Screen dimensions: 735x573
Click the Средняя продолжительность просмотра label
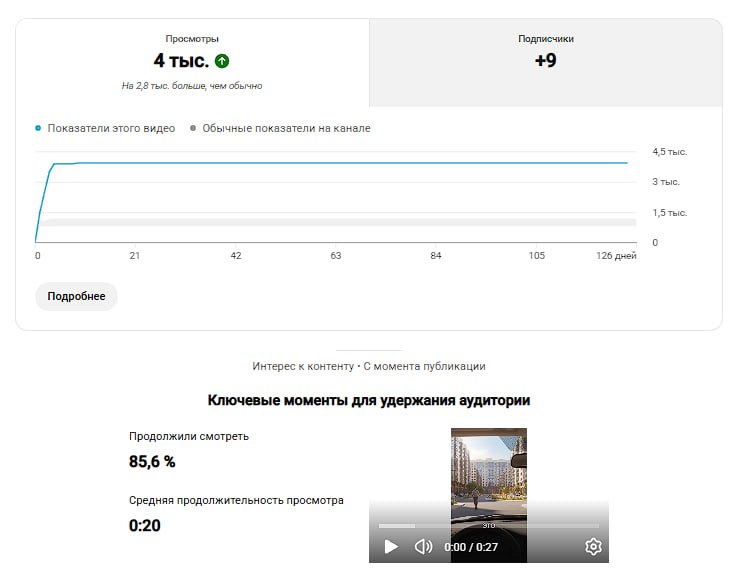pos(236,500)
